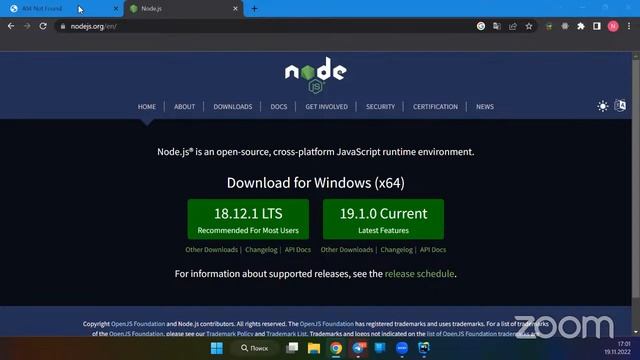Image resolution: width=640 pixels, height=360 pixels.
Task: Reload the nodejs.org page
Action: (x=43, y=26)
